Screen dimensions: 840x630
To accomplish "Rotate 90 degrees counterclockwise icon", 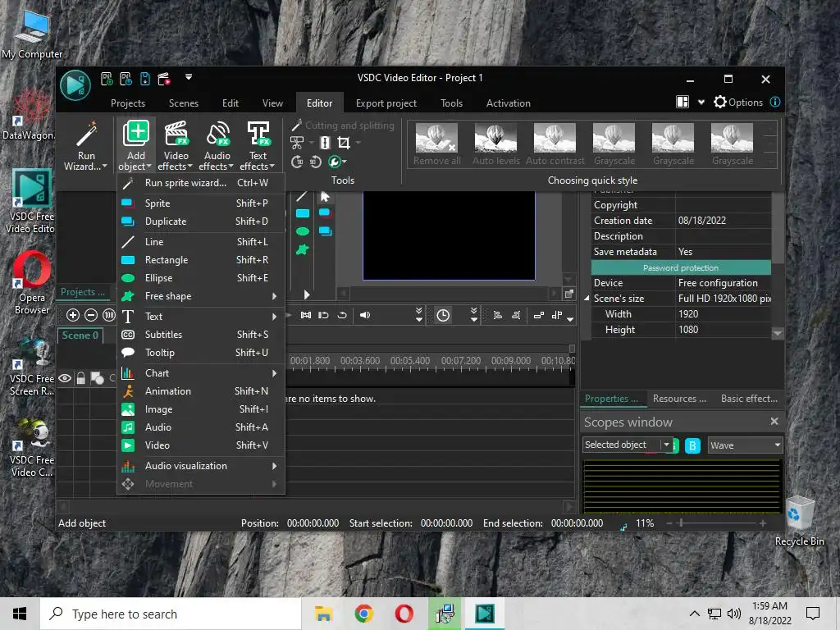I will (x=316, y=162).
